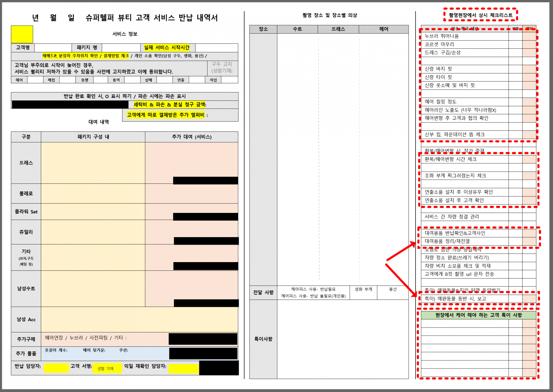Click the yellow square above 고객명

(x=22, y=34)
